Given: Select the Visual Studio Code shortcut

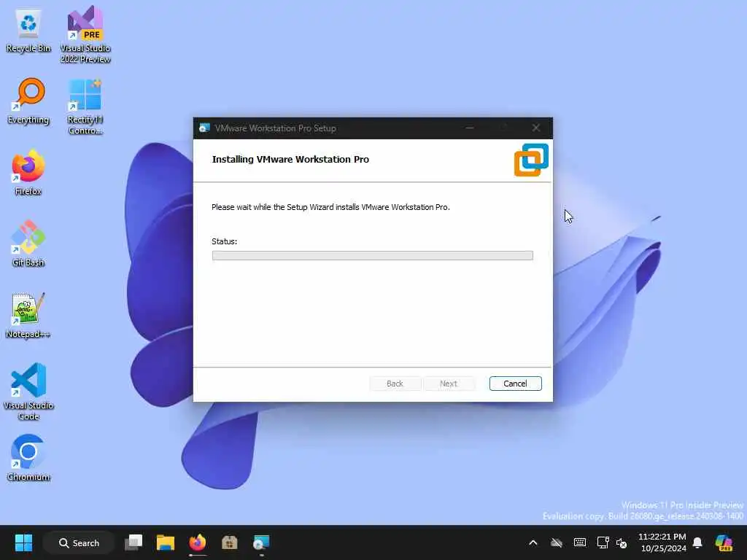Looking at the screenshot, I should pyautogui.click(x=28, y=392).
